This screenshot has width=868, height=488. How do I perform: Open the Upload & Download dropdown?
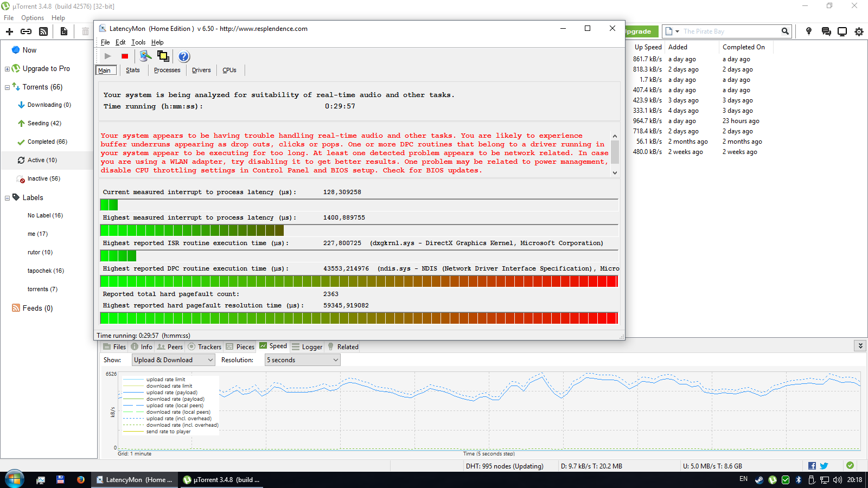pyautogui.click(x=174, y=360)
